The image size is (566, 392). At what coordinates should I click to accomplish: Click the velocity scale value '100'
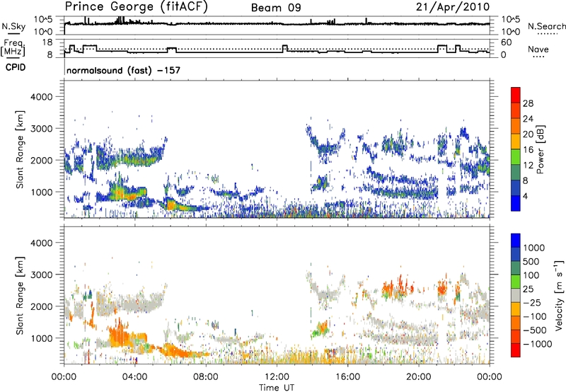531,275
